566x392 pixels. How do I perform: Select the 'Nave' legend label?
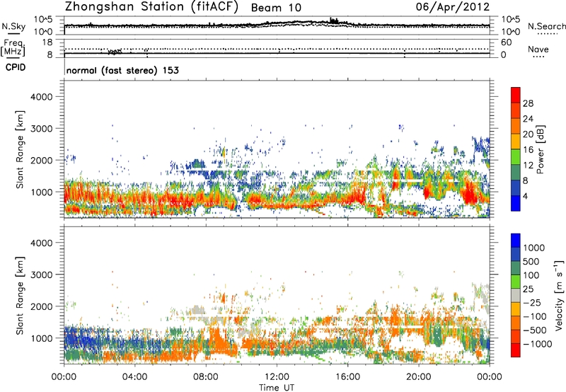(538, 49)
